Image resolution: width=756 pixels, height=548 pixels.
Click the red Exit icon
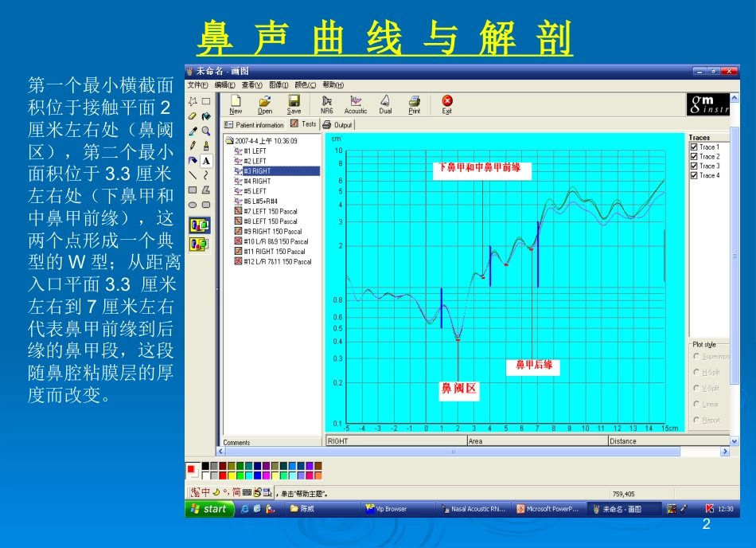[447, 100]
